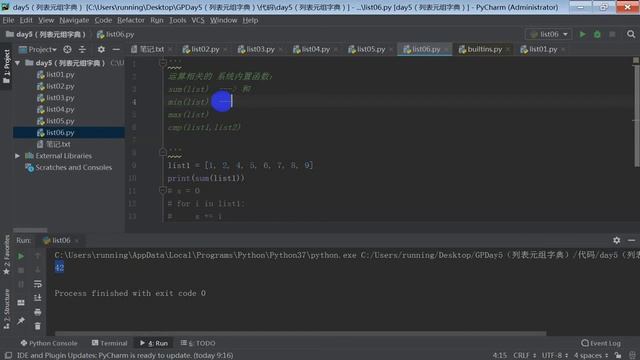Close the list06.py editor tab
The height and width of the screenshot is (360, 640).
point(447,49)
